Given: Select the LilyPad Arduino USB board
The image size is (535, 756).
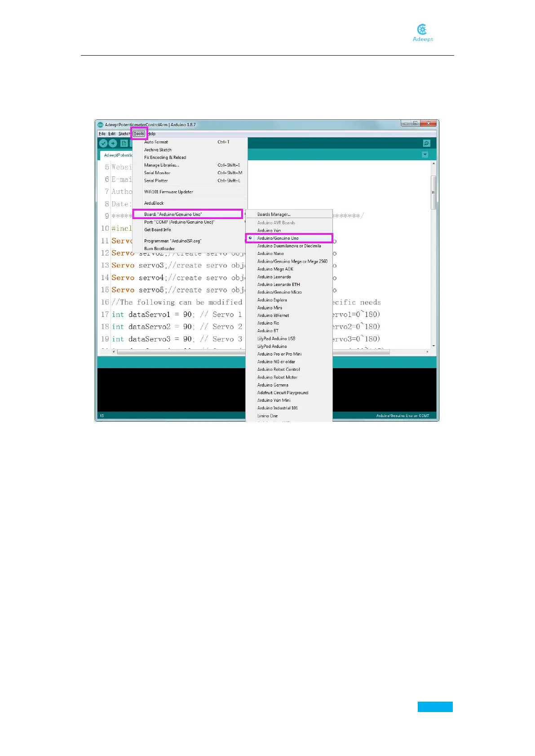Looking at the screenshot, I should point(289,339).
